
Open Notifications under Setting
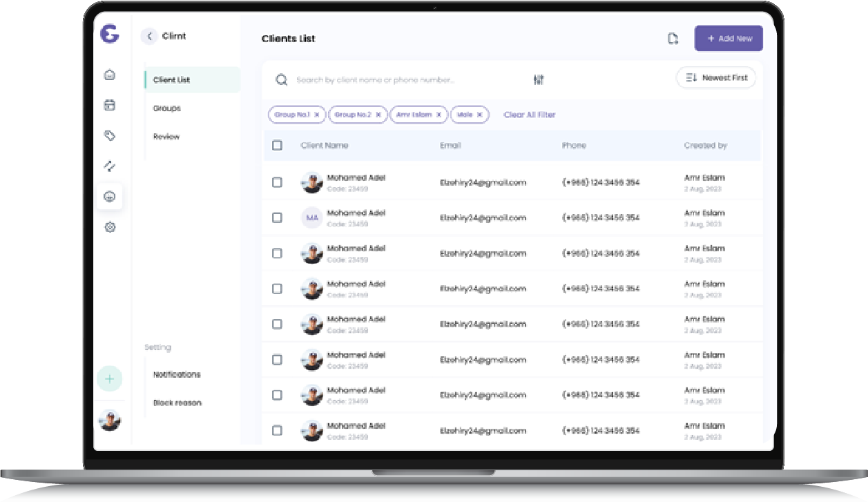(x=177, y=374)
